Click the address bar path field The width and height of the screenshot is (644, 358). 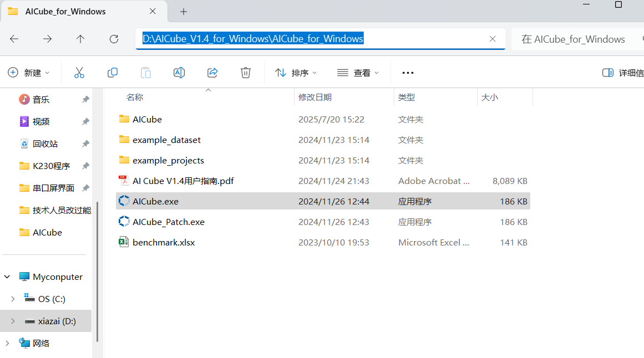tap(321, 39)
